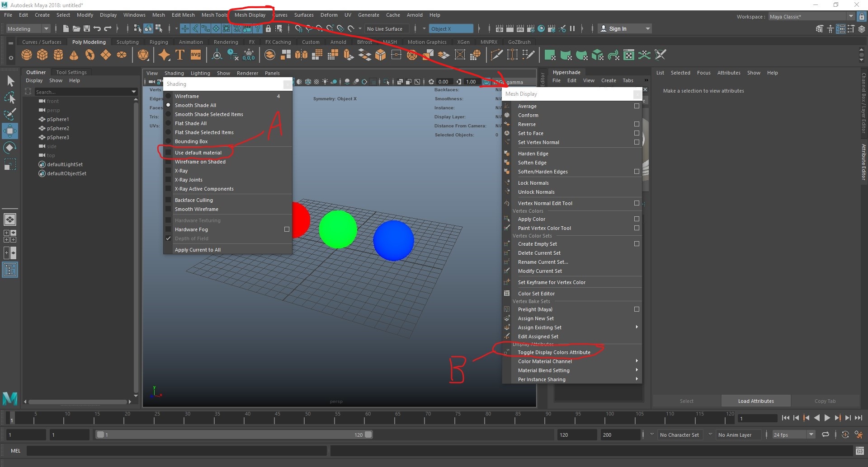Select Flat Shade All radio option
868x467 pixels.
coord(168,123)
